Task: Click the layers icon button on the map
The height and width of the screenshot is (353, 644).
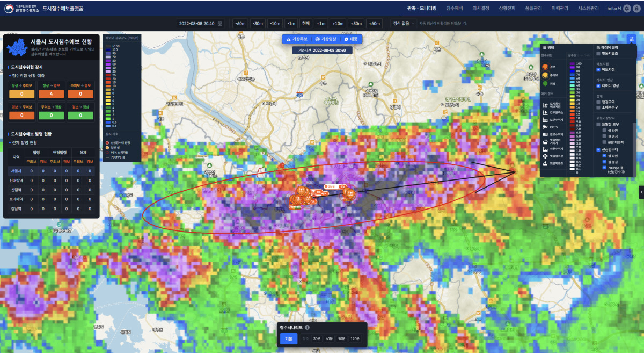Action: [631, 39]
